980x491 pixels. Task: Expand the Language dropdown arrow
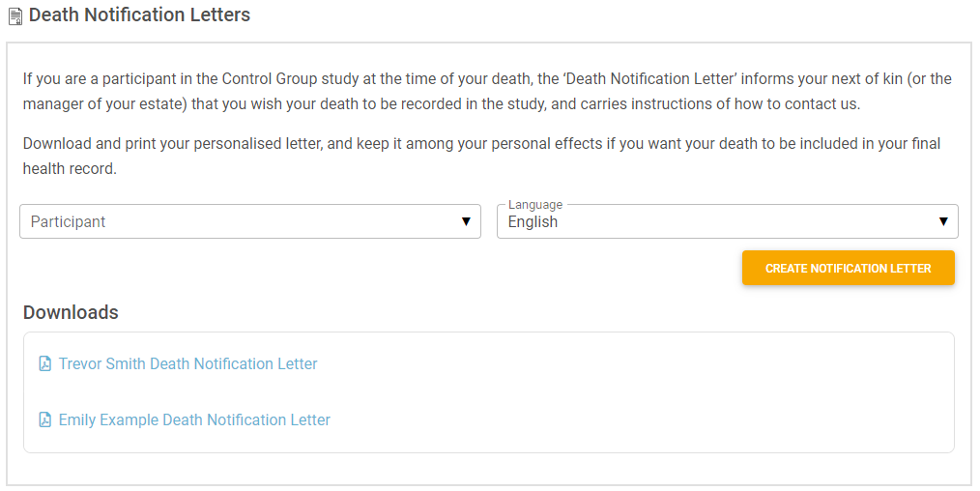tap(943, 221)
